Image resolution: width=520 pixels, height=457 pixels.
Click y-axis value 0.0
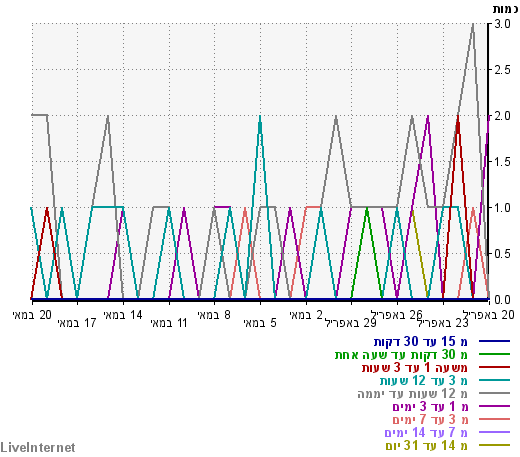coord(502,300)
